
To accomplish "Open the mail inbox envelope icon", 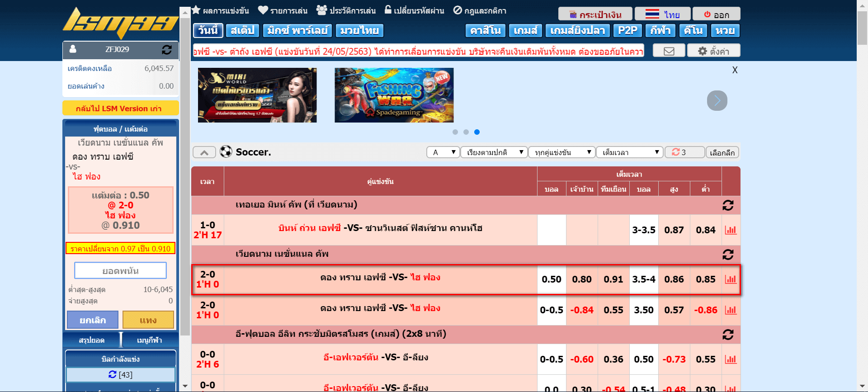I will pos(669,51).
